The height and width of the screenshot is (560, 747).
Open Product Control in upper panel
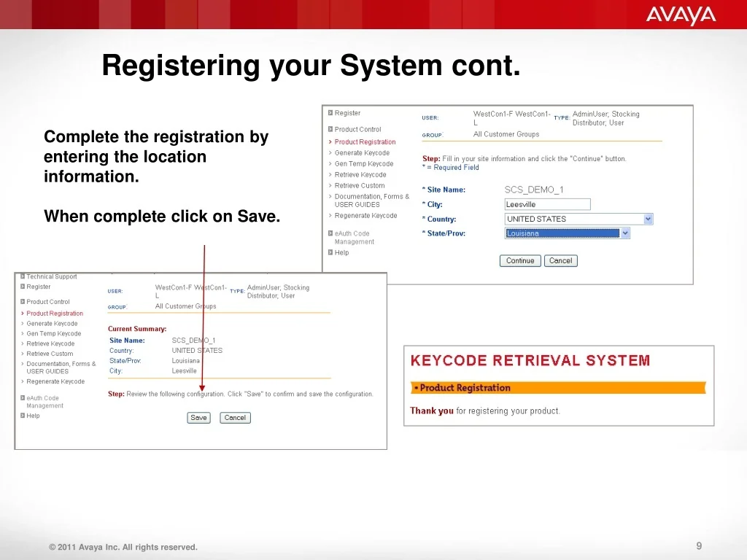click(x=357, y=129)
